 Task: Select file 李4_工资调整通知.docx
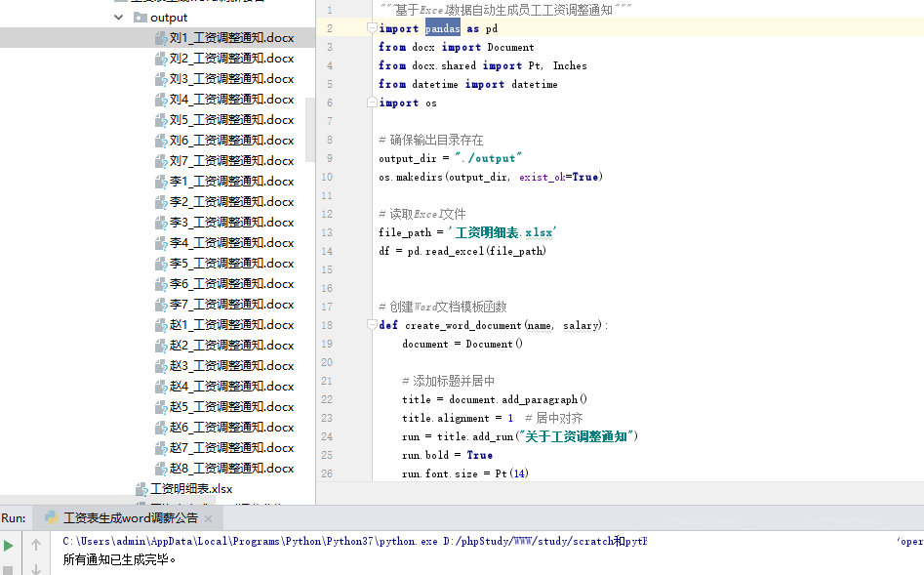click(x=231, y=243)
